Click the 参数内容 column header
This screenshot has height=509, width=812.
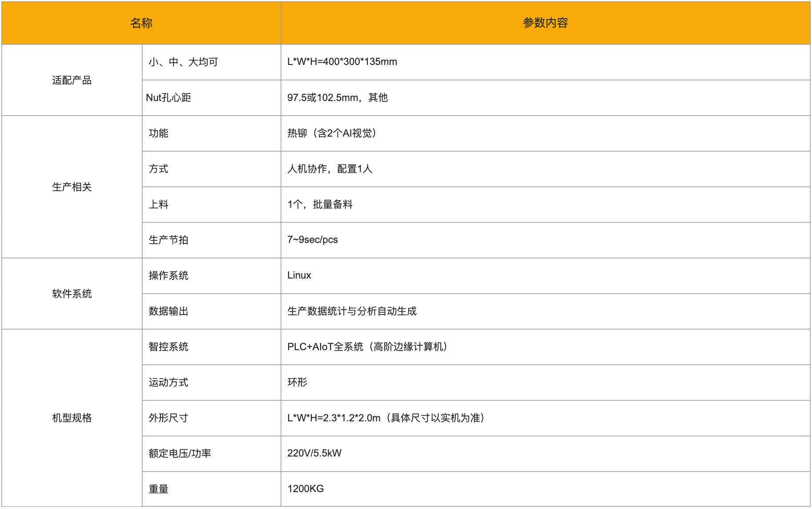click(x=545, y=23)
